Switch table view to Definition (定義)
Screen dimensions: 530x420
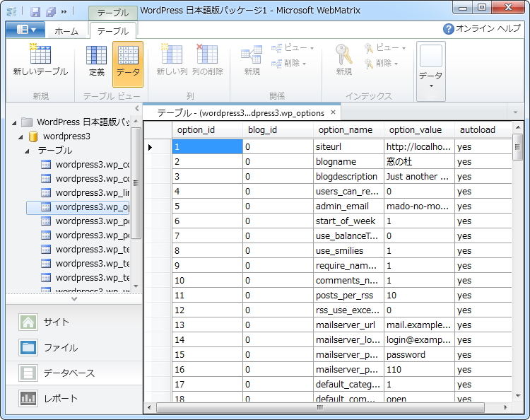[96, 61]
